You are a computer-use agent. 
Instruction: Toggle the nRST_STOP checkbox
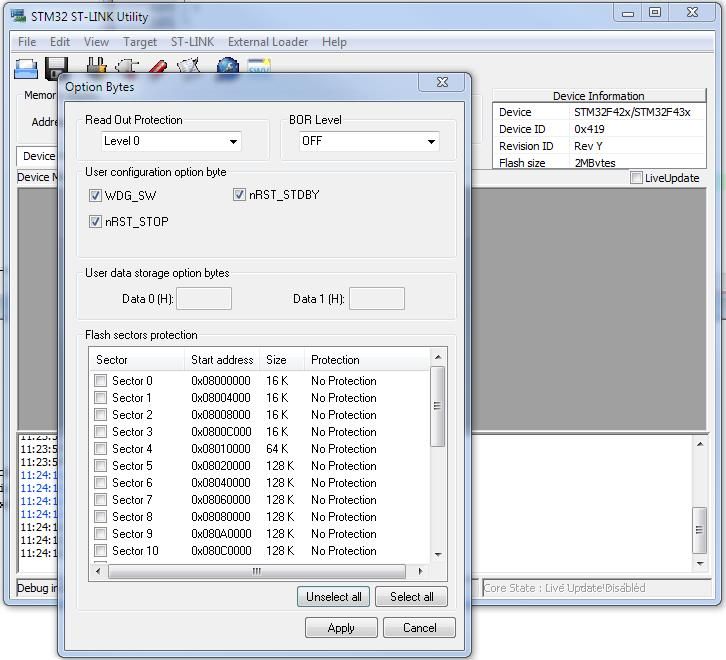95,221
